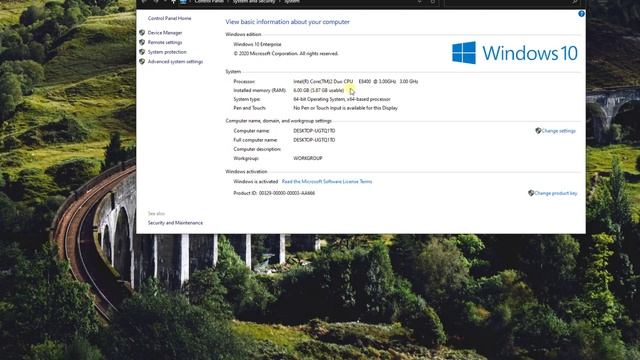The image size is (640, 360).
Task: Click the Full computer name value
Action: 314,140
